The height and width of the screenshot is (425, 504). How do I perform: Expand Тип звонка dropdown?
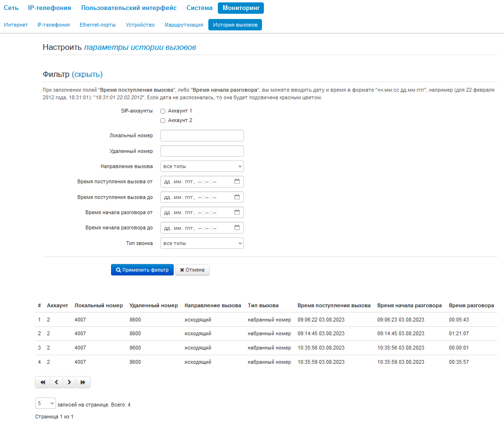pyautogui.click(x=202, y=243)
